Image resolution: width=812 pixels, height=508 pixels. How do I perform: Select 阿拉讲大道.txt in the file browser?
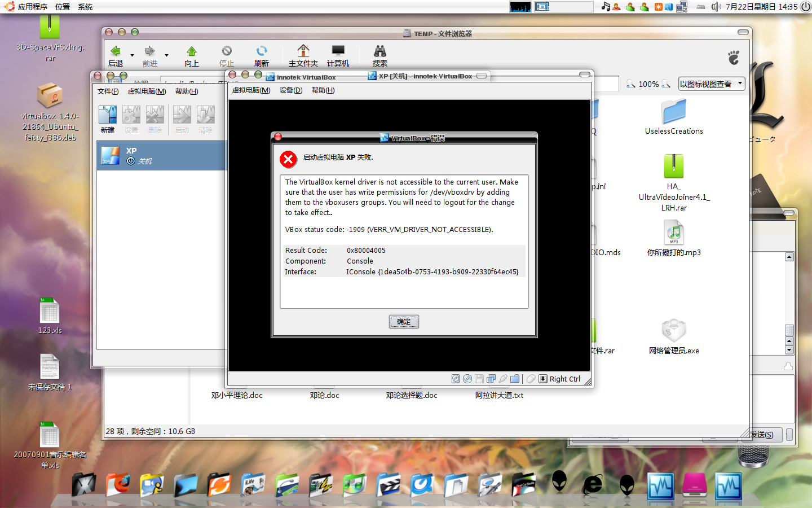coord(500,396)
